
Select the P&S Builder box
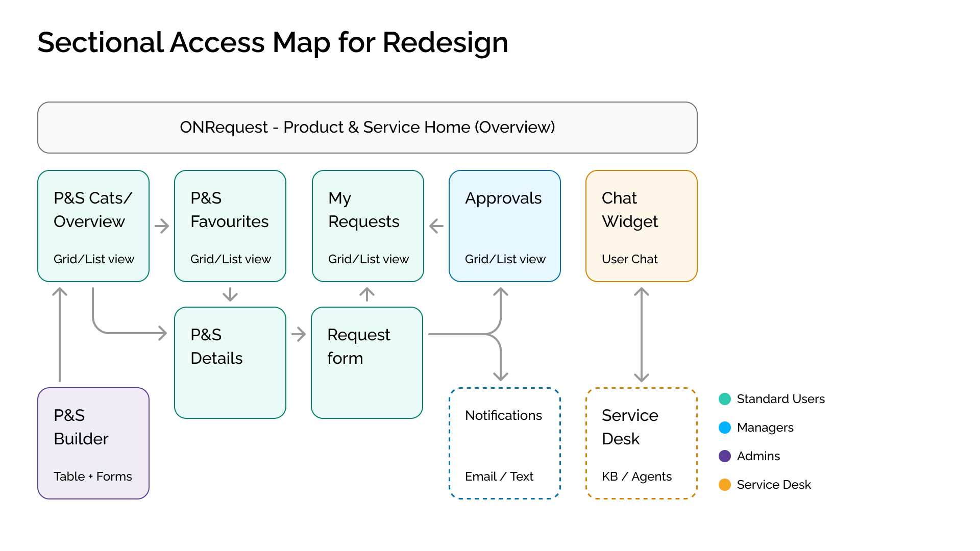(x=93, y=443)
